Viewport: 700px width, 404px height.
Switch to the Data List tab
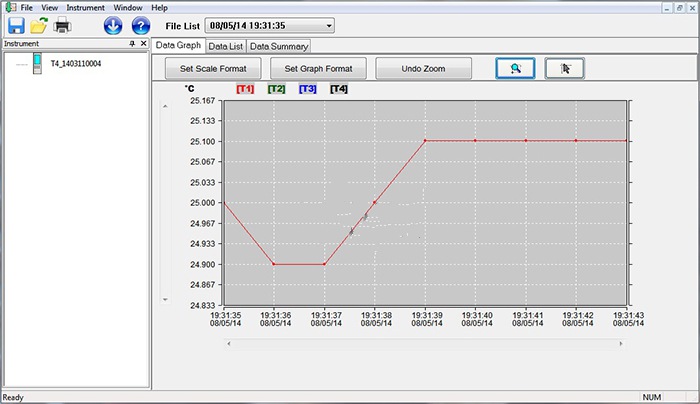[225, 46]
